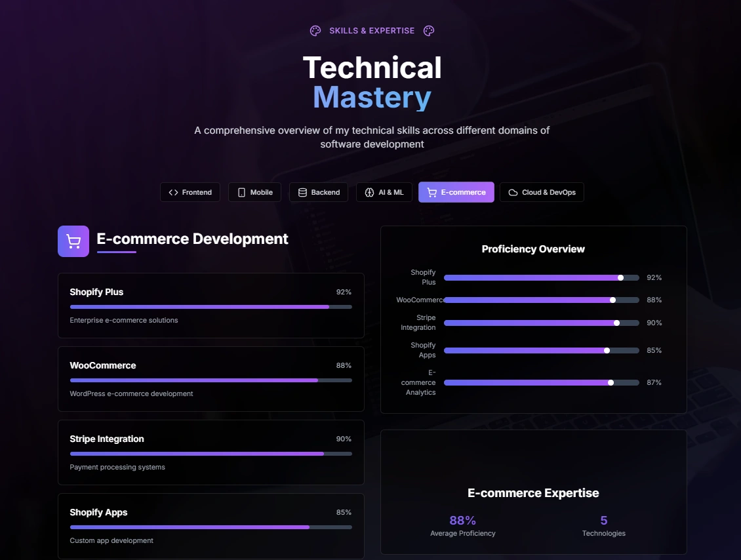Click the 88% Average Proficiency figure
Image resolution: width=741 pixels, height=560 pixels.
point(463,520)
